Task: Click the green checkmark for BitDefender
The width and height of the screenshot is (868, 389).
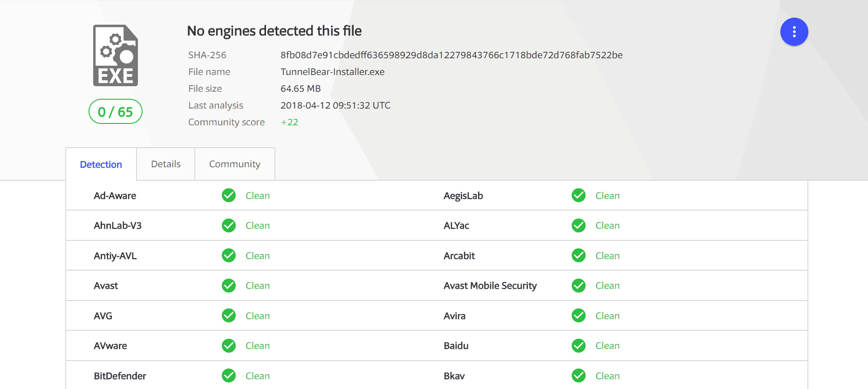Action: click(x=229, y=375)
